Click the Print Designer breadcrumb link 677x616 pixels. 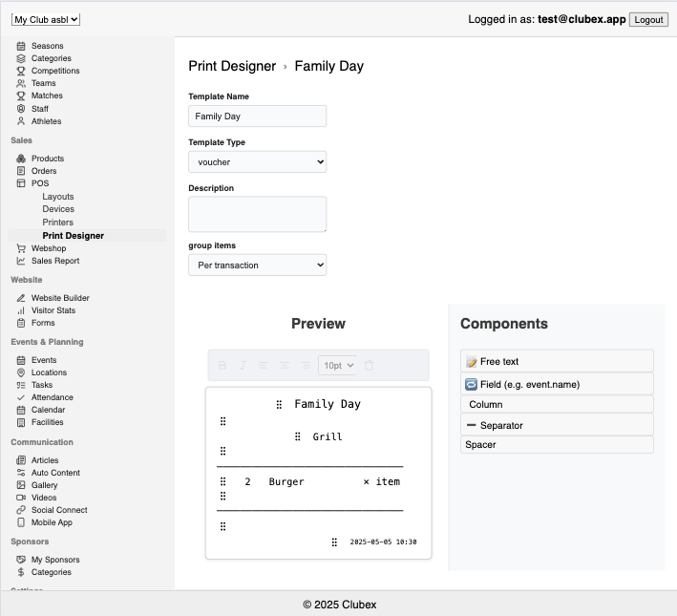coord(232,66)
